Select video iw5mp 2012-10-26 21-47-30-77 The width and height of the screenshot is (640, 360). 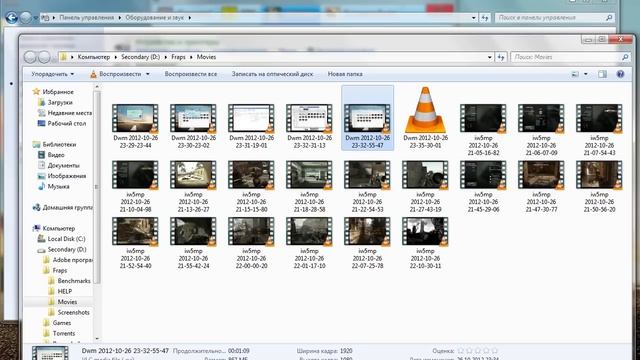coord(541,186)
